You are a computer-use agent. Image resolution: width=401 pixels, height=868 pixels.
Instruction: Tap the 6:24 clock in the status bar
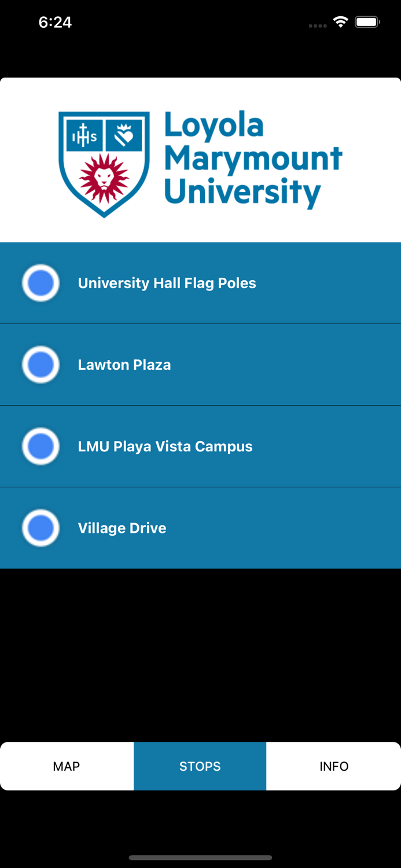click(56, 22)
